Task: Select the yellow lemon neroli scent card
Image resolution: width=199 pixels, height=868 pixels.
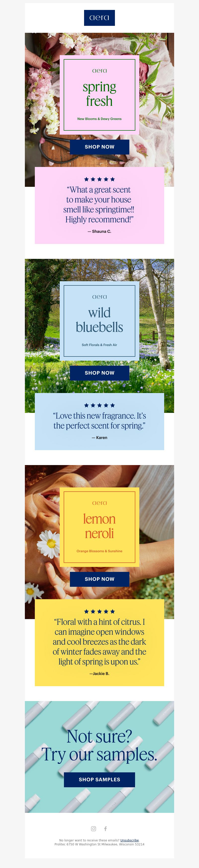Action: (99, 527)
